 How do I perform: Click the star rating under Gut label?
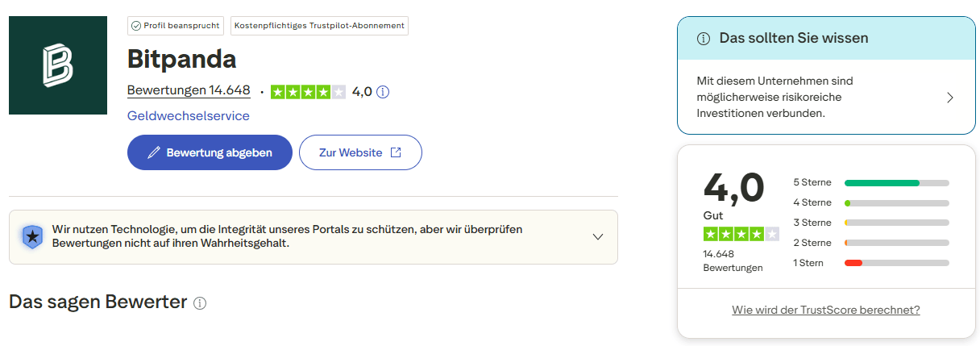pos(741,234)
